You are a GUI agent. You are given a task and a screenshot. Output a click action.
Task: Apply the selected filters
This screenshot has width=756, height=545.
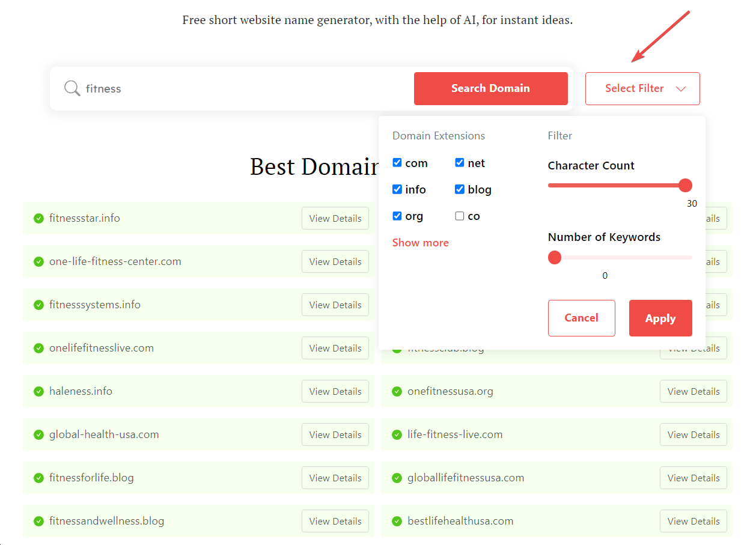click(660, 318)
